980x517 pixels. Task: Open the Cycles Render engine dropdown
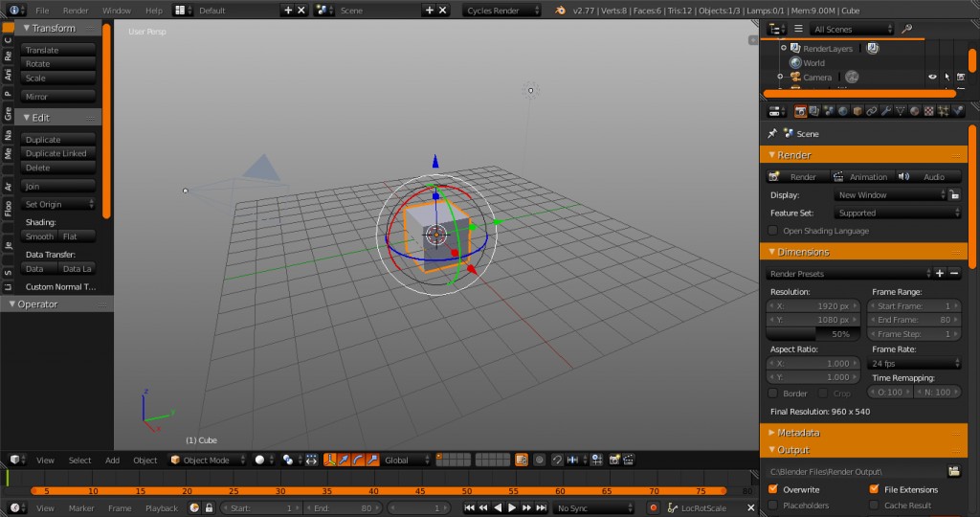click(501, 11)
